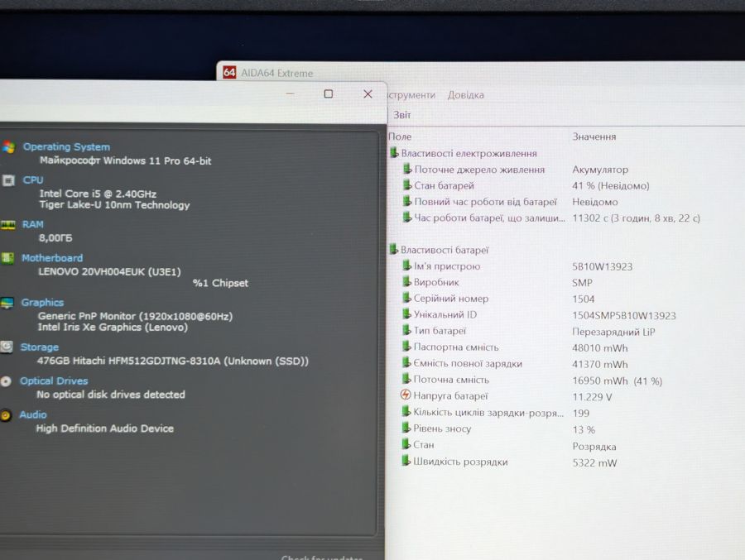This screenshot has width=745, height=560.
Task: Click the Motherboard icon in summary
Action: (7, 258)
